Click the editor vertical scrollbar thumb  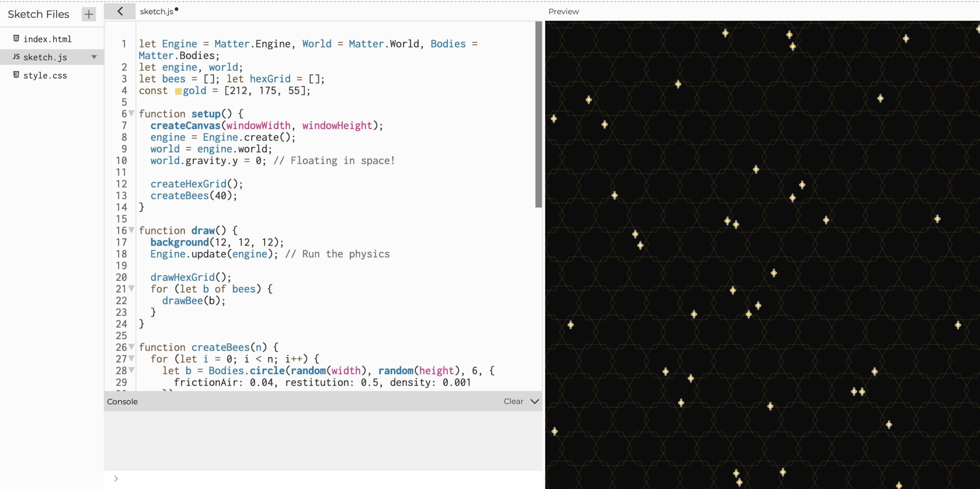pyautogui.click(x=538, y=115)
